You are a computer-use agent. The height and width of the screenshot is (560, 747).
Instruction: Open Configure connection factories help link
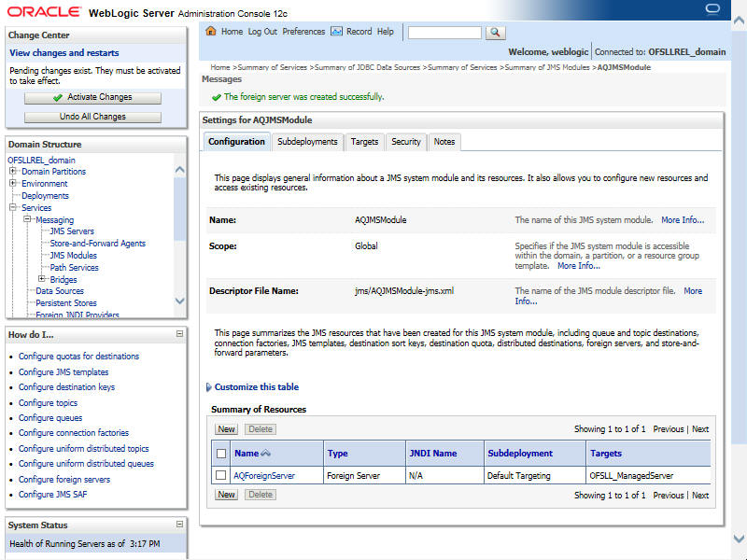pos(74,433)
